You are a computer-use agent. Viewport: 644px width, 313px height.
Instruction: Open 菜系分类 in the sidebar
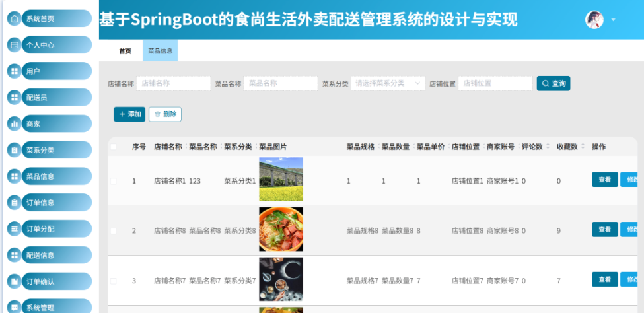click(57, 150)
